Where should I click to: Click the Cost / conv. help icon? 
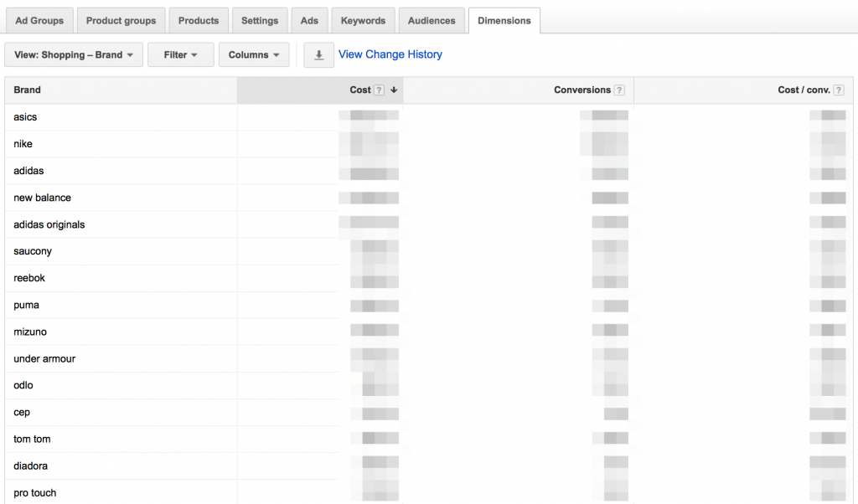point(838,90)
